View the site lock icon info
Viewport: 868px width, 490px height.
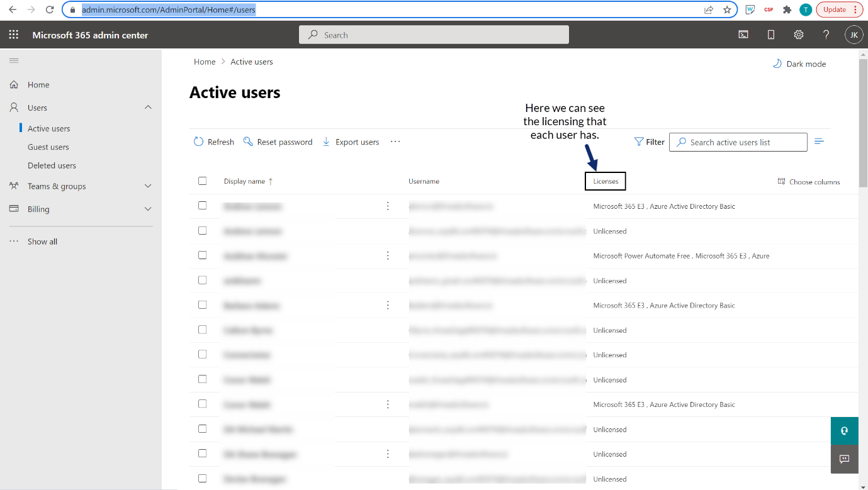point(73,9)
